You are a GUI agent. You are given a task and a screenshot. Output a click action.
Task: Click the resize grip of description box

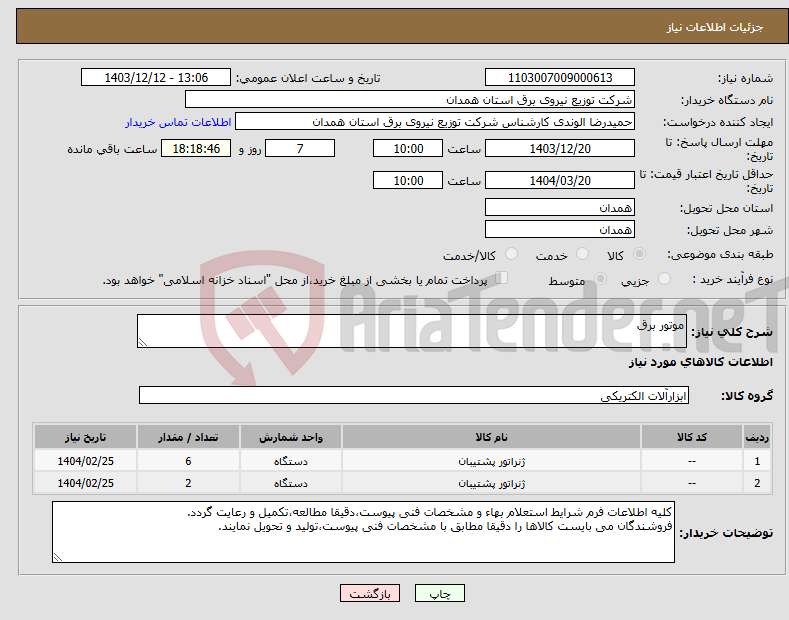point(143,342)
